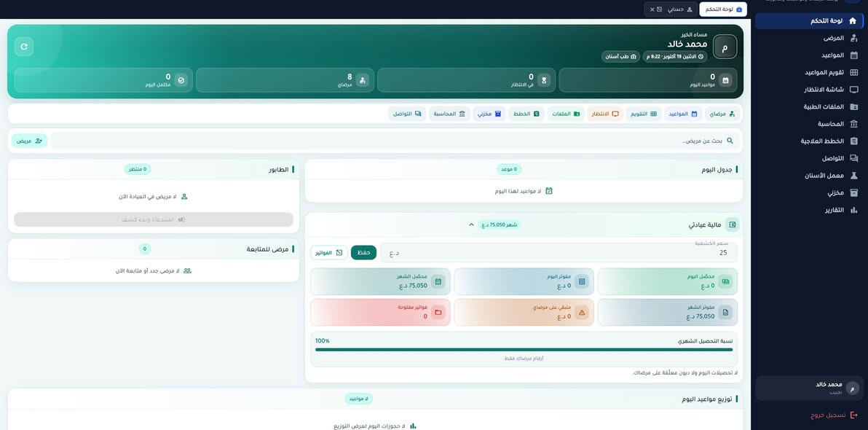Open the محمد خالد user profile card in sidebar
Screen dimensions: 868x430
pos(809,388)
